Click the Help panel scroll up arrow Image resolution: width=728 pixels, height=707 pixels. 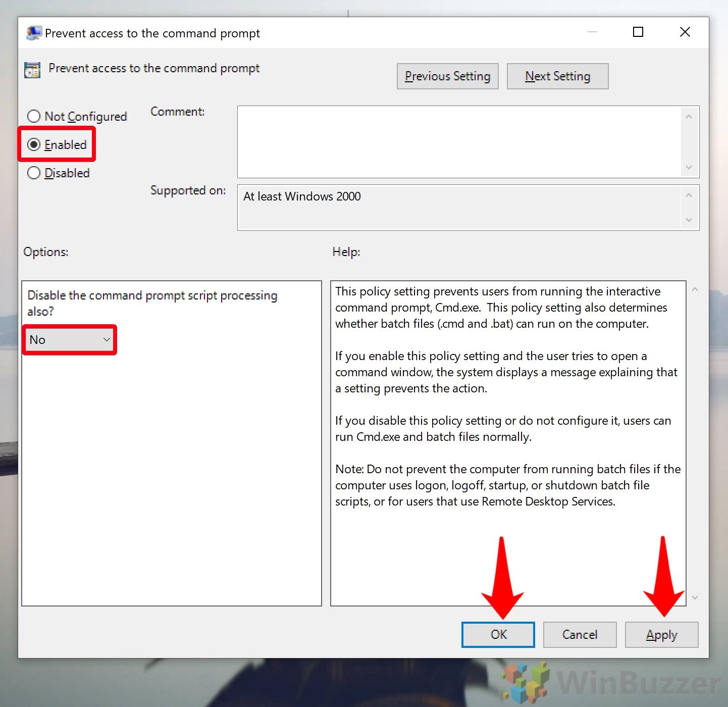point(695,289)
